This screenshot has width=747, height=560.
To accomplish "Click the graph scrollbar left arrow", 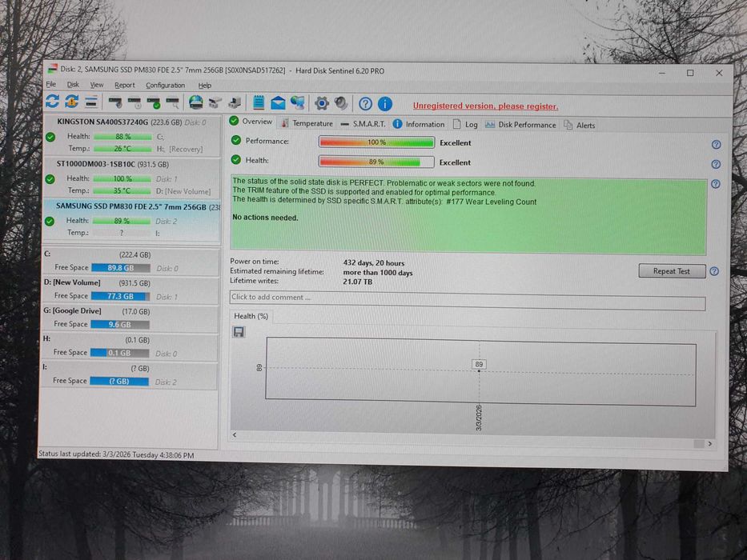I will tap(235, 434).
